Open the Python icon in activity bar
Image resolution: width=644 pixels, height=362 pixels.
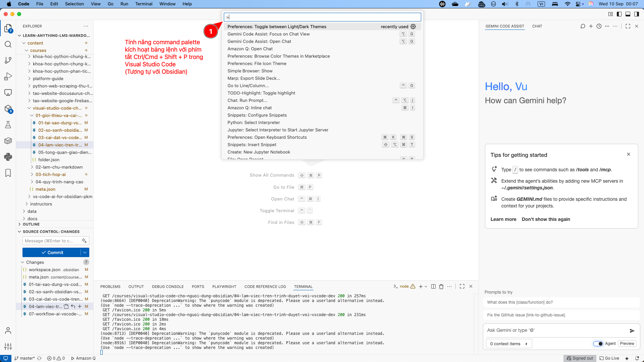[x=8, y=157]
